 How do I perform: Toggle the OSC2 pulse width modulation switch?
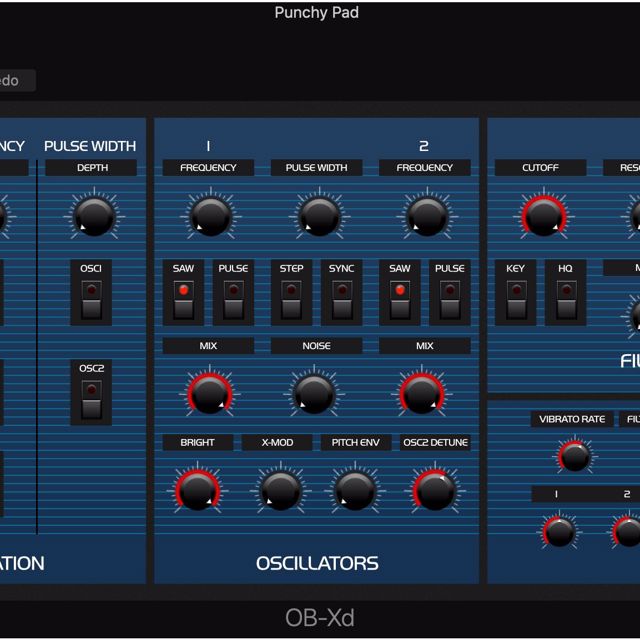(91, 400)
